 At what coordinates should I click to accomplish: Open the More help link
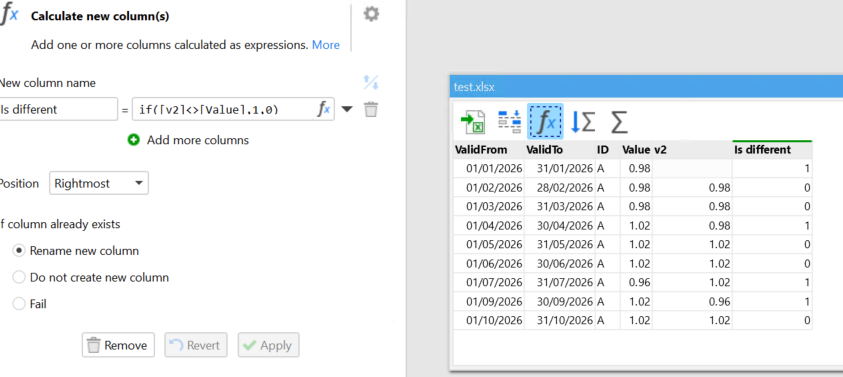[x=326, y=45]
